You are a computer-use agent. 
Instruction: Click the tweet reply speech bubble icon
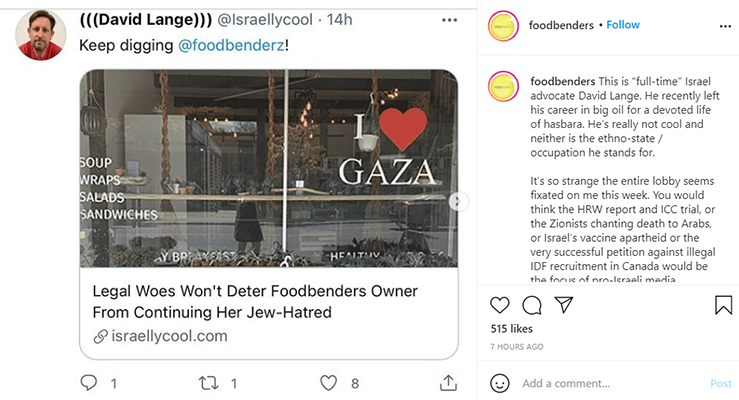(89, 382)
